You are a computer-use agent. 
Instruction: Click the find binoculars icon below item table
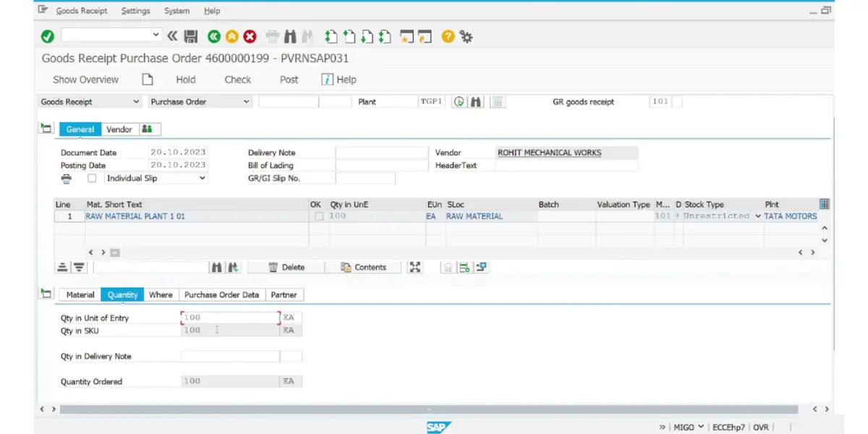(x=216, y=267)
